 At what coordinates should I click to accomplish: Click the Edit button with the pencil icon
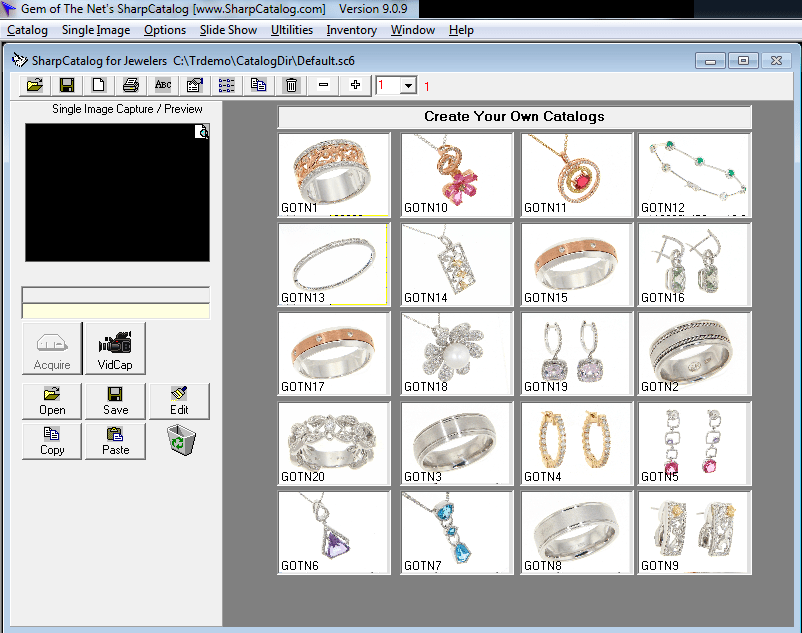pyautogui.click(x=179, y=401)
